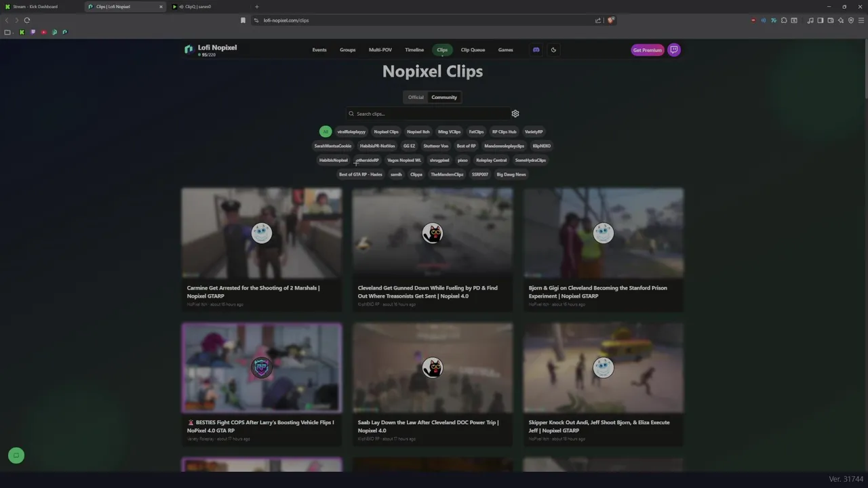This screenshot has height=488, width=868.
Task: Open search filter settings gear
Action: [x=515, y=114]
